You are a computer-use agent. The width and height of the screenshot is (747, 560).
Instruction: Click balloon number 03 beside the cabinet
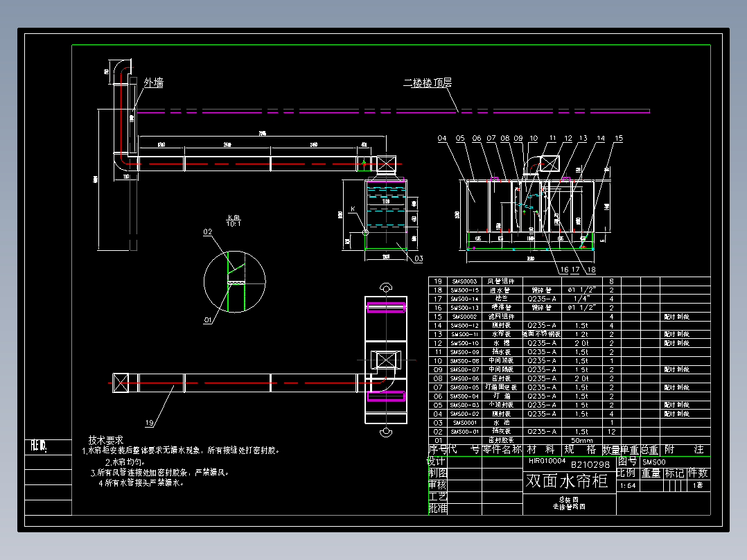tap(419, 259)
